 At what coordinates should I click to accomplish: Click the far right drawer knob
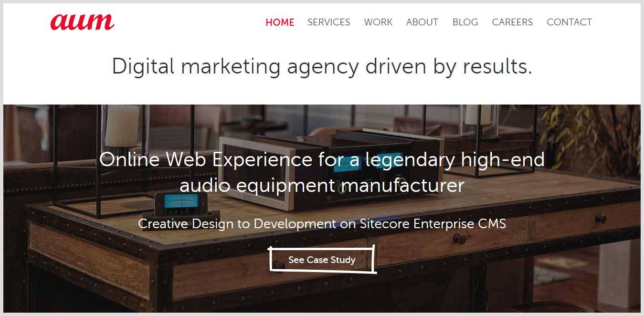tap(601, 219)
